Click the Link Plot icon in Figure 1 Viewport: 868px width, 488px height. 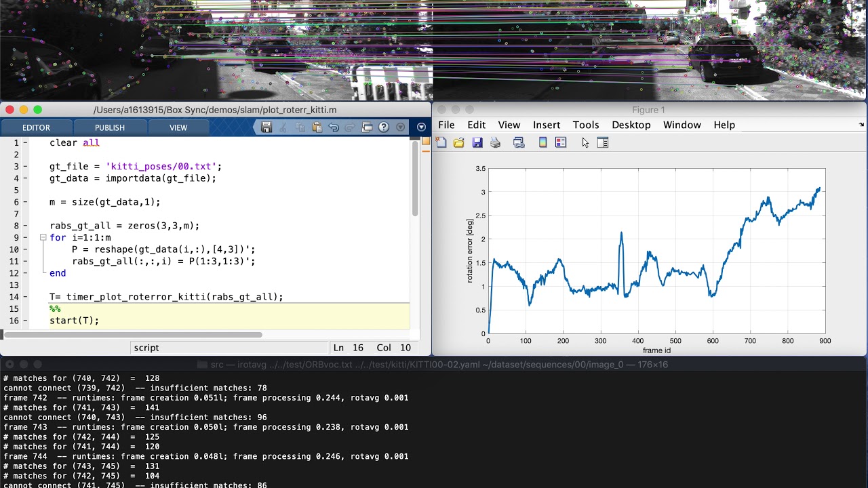[519, 142]
